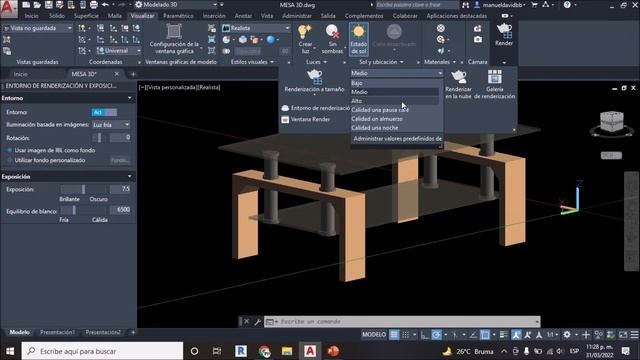Click the Ventana Render icon
Screen dimensions: 640x360
285,120
